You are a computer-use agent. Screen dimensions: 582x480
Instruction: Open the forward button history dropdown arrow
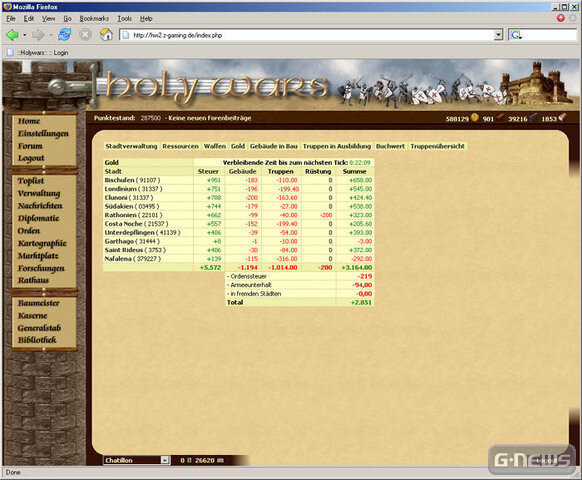tap(50, 35)
